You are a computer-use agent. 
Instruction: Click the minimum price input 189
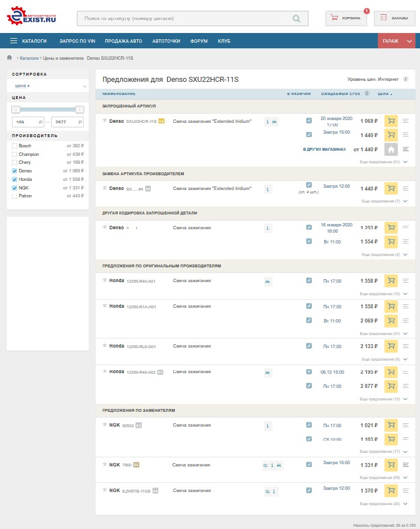click(x=28, y=122)
